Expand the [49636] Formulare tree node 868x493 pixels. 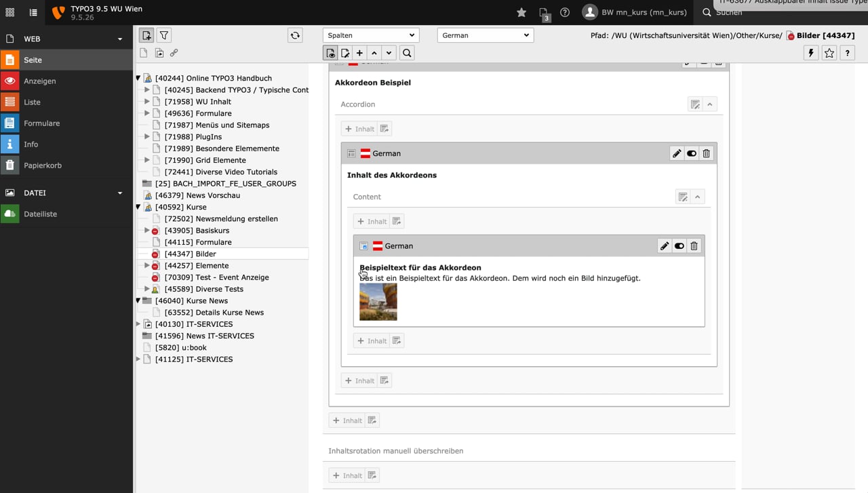(x=146, y=113)
